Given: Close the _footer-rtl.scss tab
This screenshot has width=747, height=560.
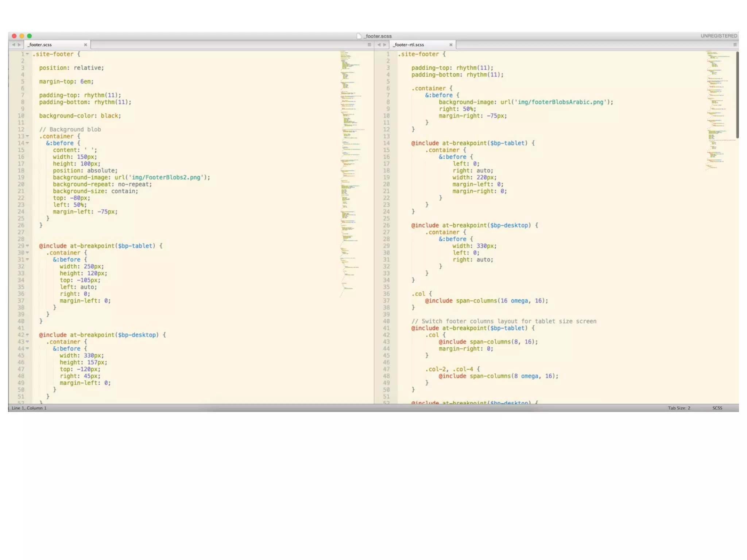Looking at the screenshot, I should click(451, 45).
